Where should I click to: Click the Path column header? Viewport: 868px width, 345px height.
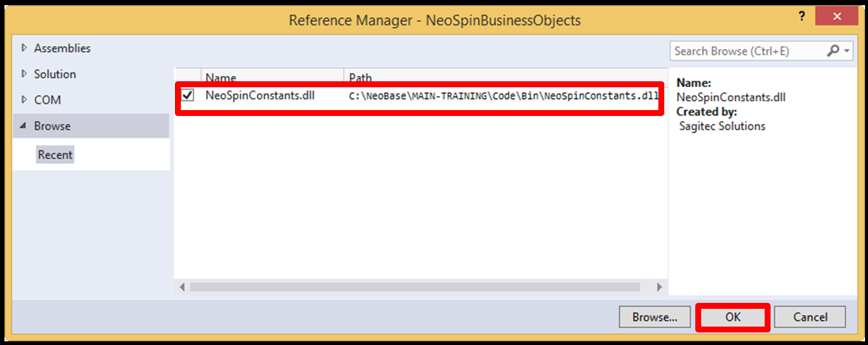(x=360, y=78)
